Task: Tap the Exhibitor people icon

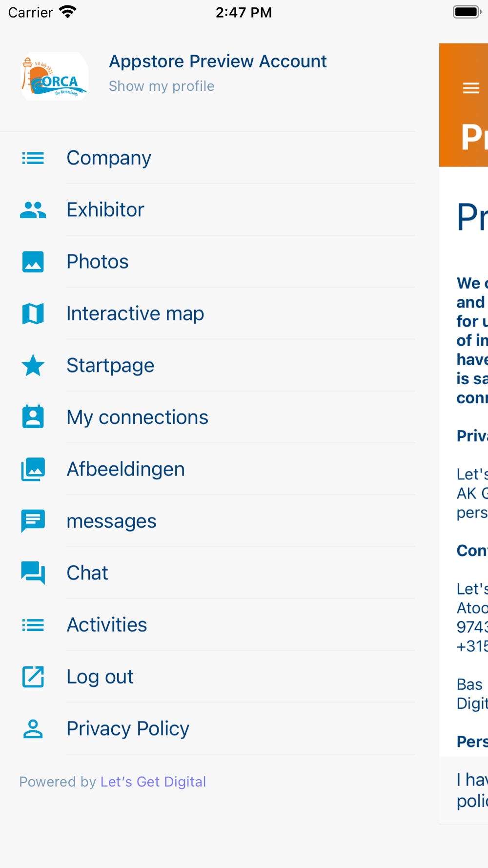Action: click(x=33, y=210)
